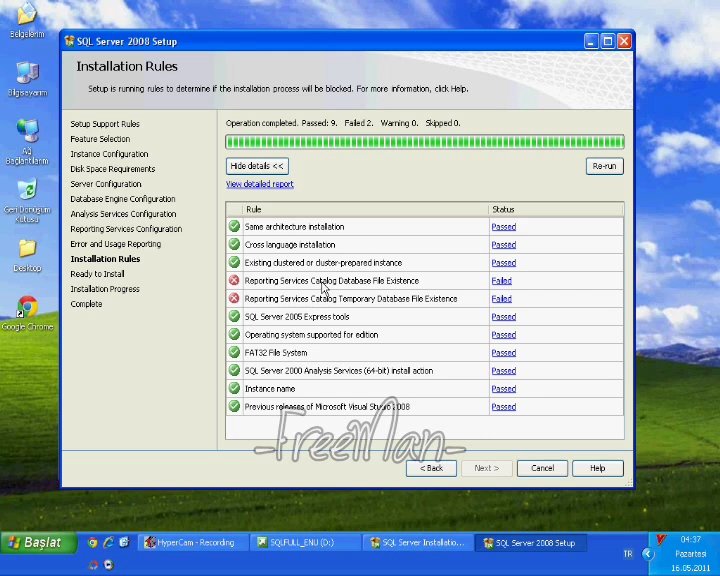Select Feature Selection step in sidebar
The width and height of the screenshot is (720, 576).
pyautogui.click(x=100, y=139)
